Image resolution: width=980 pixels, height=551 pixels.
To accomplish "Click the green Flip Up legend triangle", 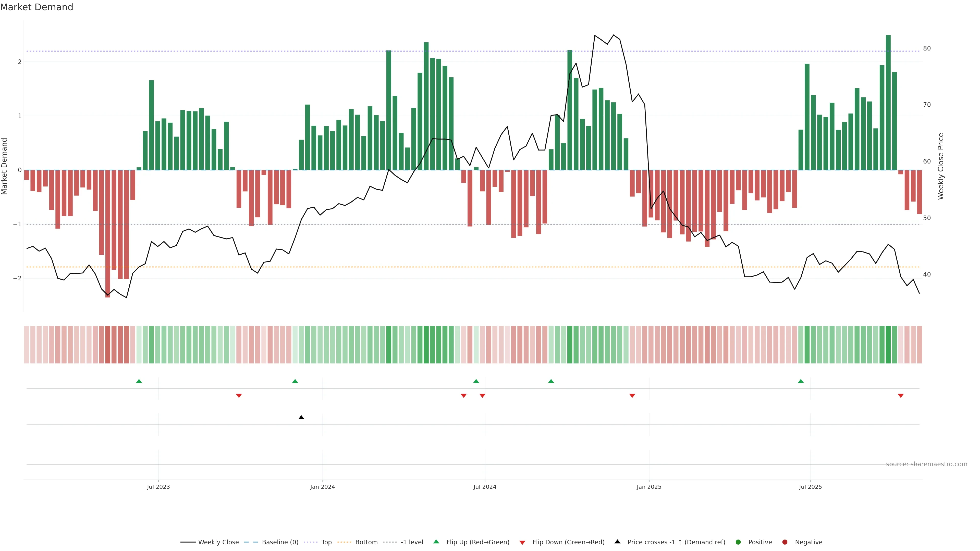I will (436, 542).
